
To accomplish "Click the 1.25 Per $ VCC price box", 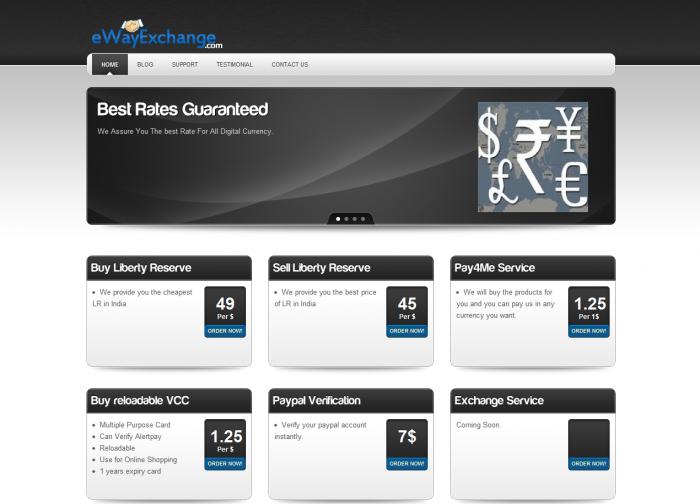I will pyautogui.click(x=225, y=439).
